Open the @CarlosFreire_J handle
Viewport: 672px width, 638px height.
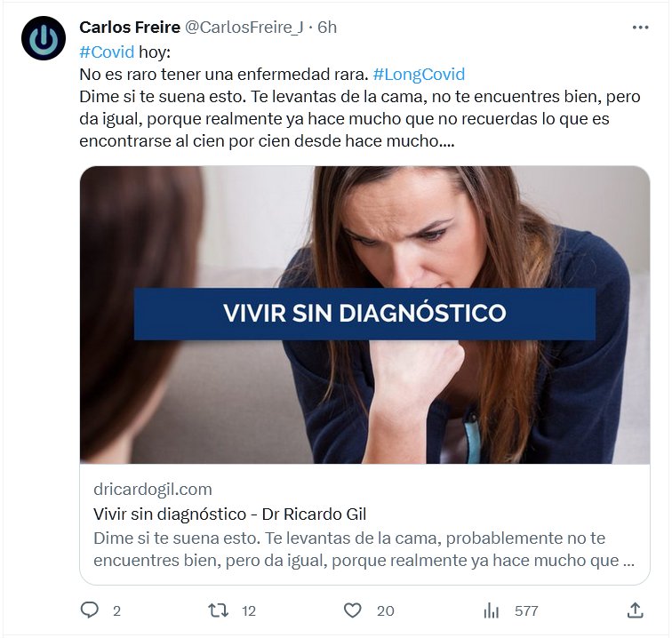tap(244, 28)
